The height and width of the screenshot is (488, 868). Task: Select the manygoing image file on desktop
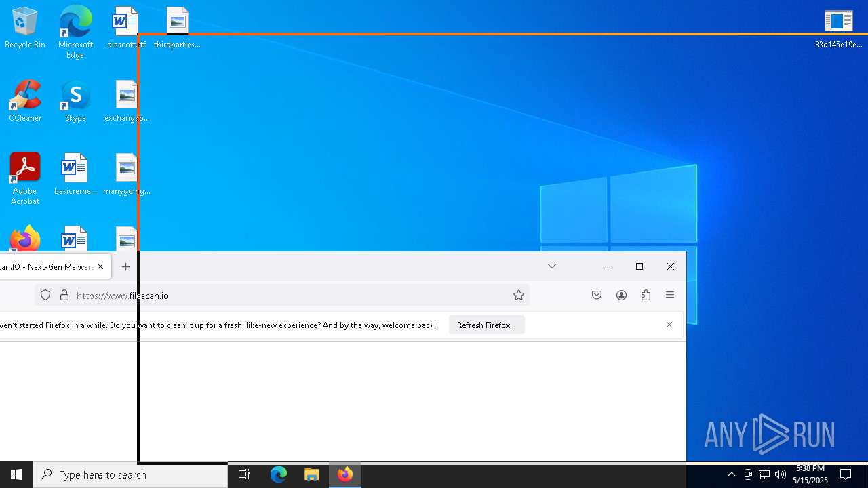[x=127, y=174]
